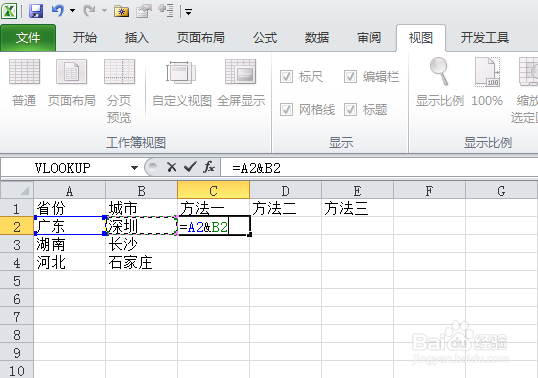The height and width of the screenshot is (378, 538).
Task: Click cell containing 城市
Action: click(141, 208)
